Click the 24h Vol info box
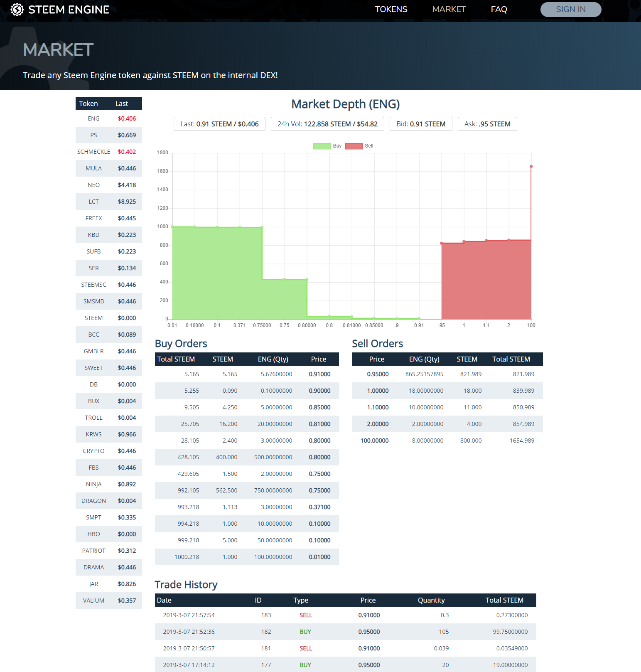641x672 pixels. tap(327, 124)
